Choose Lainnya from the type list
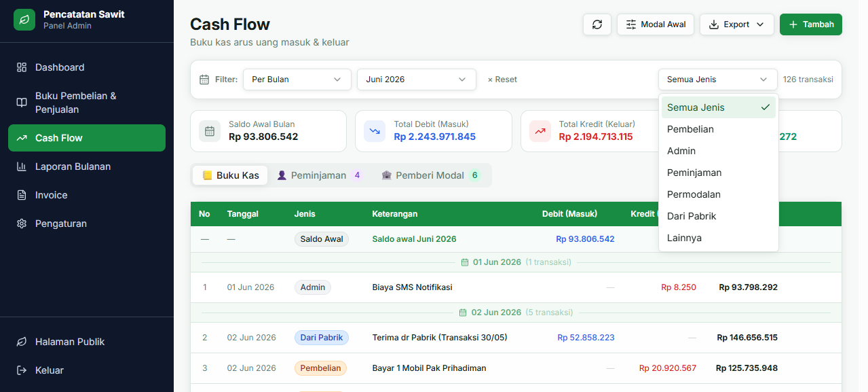Viewport: 868px width, 392px height. tap(719, 238)
